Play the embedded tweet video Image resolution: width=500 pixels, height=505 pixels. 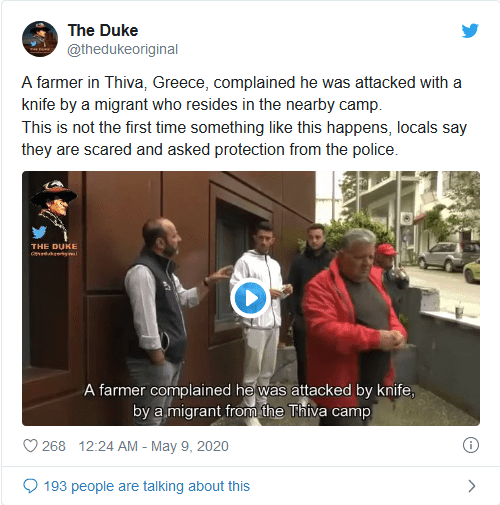[x=250, y=298]
